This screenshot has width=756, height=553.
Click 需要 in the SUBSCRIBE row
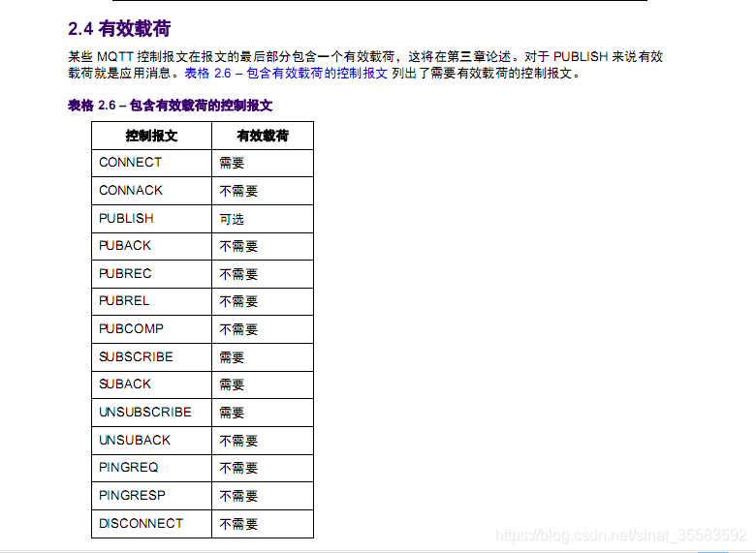pos(232,357)
